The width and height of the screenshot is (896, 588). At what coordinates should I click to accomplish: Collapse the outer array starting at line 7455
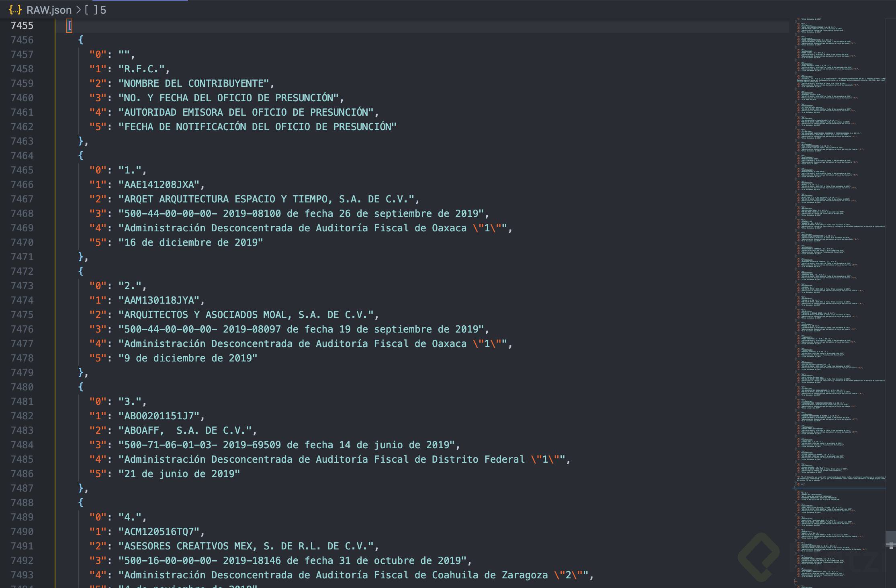(x=59, y=25)
